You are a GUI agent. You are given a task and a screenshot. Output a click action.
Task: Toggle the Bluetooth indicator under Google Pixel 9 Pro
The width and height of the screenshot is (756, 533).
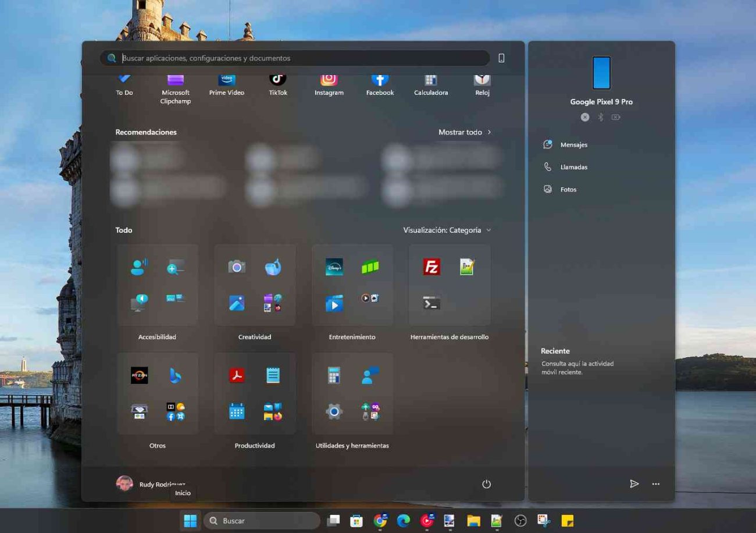[x=600, y=117]
